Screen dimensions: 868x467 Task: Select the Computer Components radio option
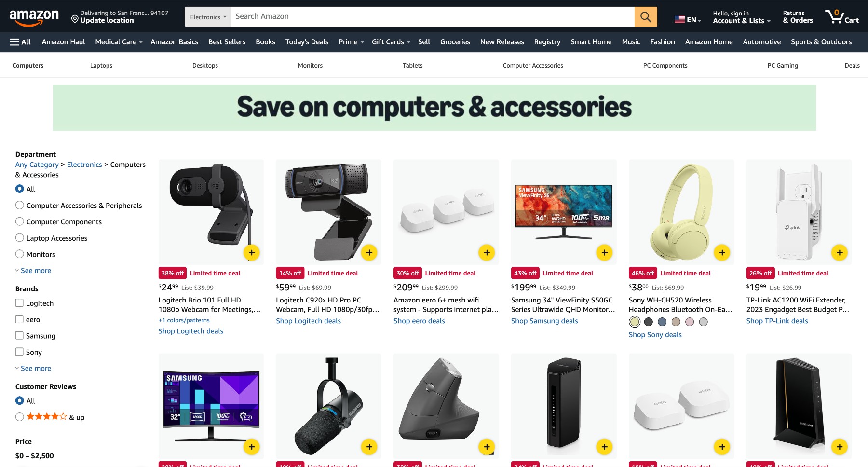[20, 221]
